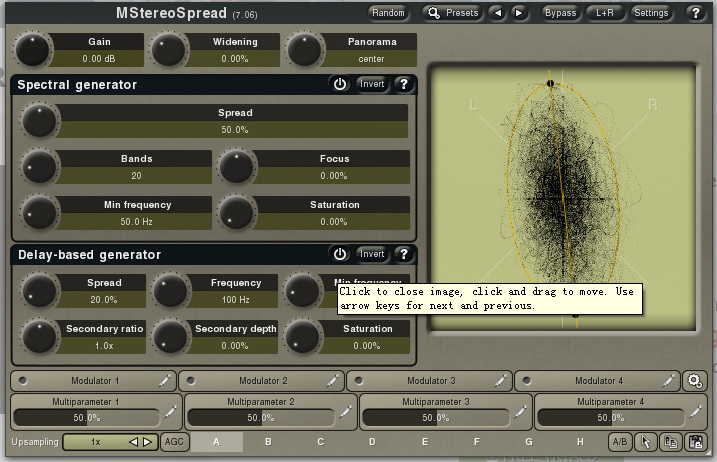Click the Delay-based Frequency knob
This screenshot has height=462, width=717.
tap(171, 290)
